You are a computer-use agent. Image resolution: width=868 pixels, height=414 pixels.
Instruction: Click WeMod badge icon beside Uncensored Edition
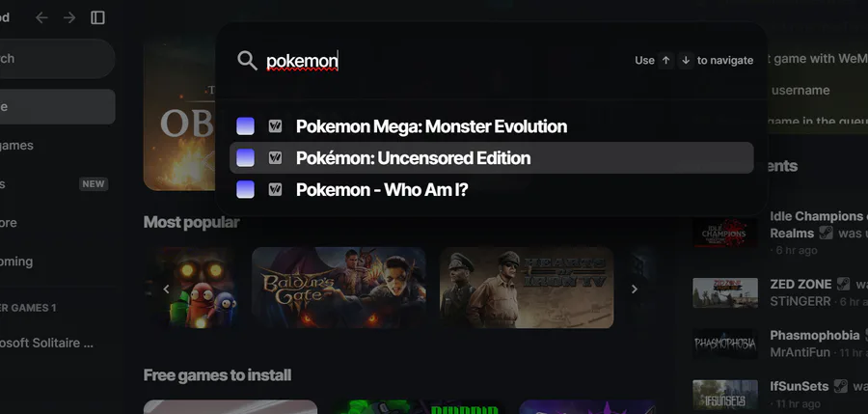275,158
